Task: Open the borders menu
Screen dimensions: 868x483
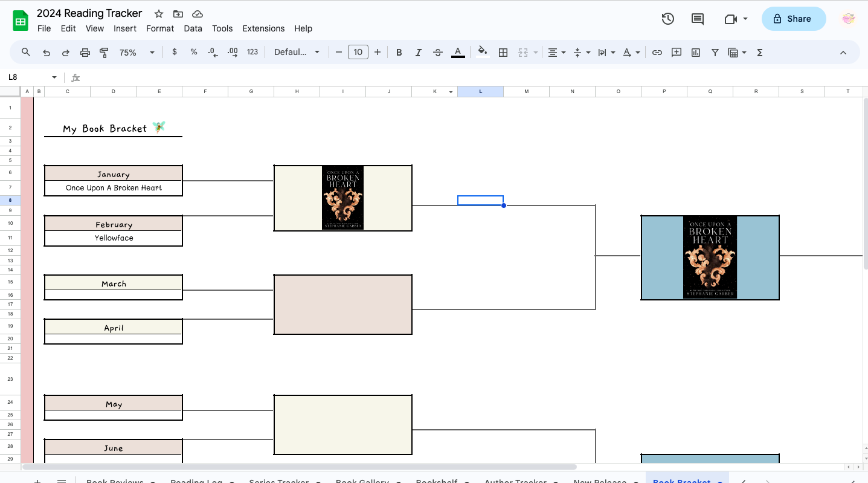Action: pyautogui.click(x=503, y=53)
